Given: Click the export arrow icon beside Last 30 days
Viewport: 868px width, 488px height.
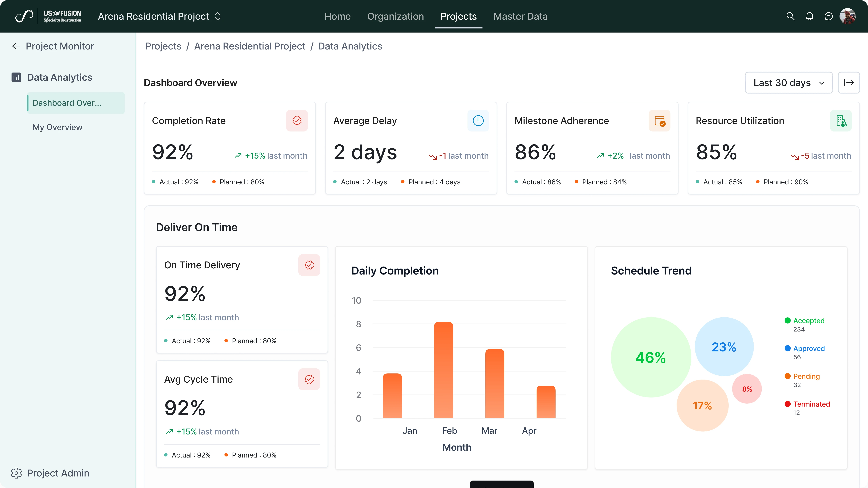Looking at the screenshot, I should pos(849,83).
